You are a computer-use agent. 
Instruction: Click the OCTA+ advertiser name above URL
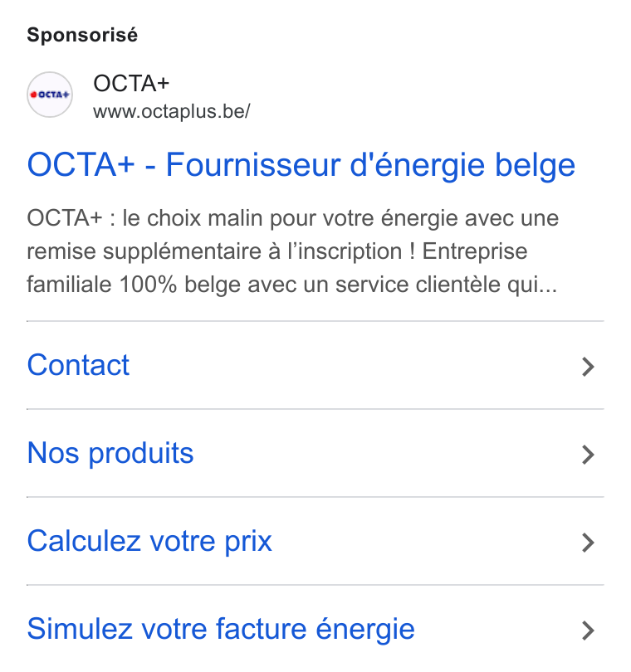[x=131, y=83]
